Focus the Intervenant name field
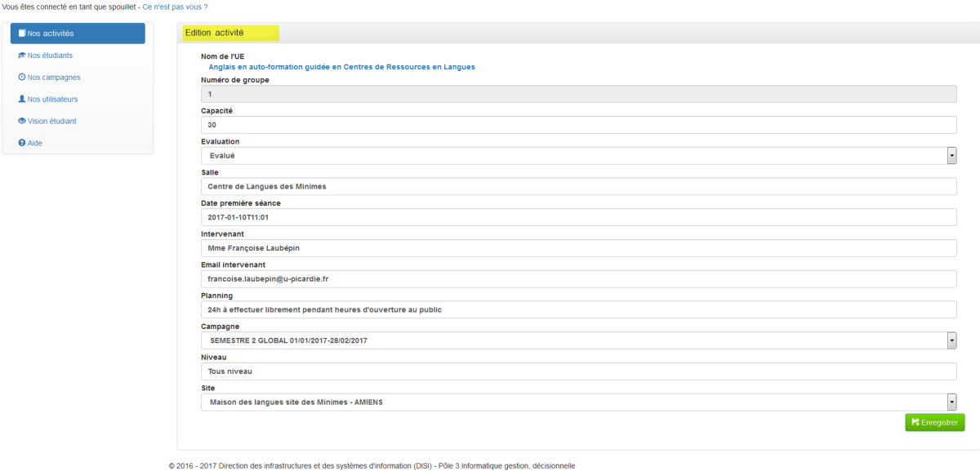Image resolution: width=980 pixels, height=471 pixels. (x=578, y=248)
